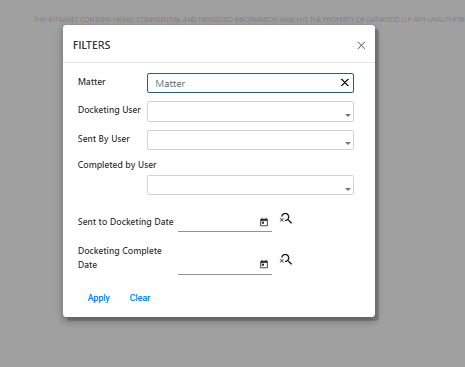Open calendar picker for Sent to Docketing Date
465x367 pixels.
click(264, 222)
